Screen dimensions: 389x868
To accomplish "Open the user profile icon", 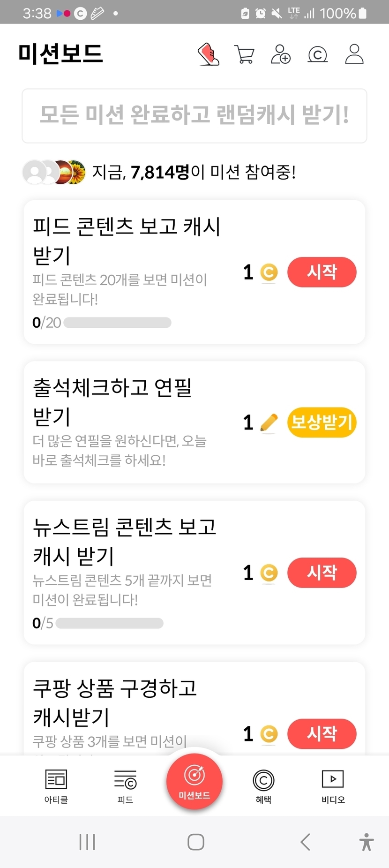I will coord(354,54).
